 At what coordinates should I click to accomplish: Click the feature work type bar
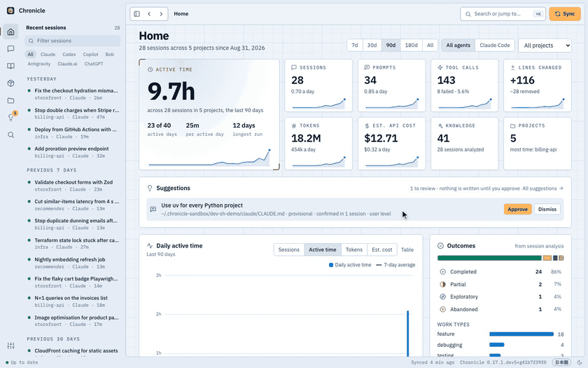click(521, 334)
